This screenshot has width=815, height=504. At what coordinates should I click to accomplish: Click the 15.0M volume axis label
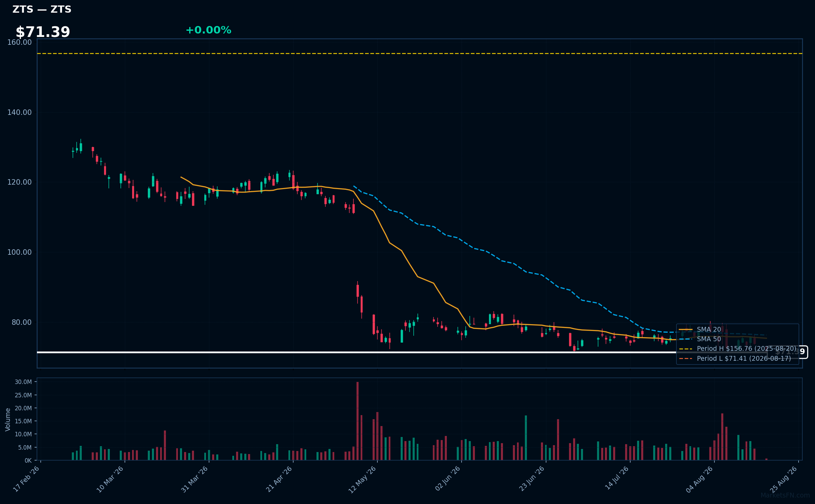[x=23, y=421]
